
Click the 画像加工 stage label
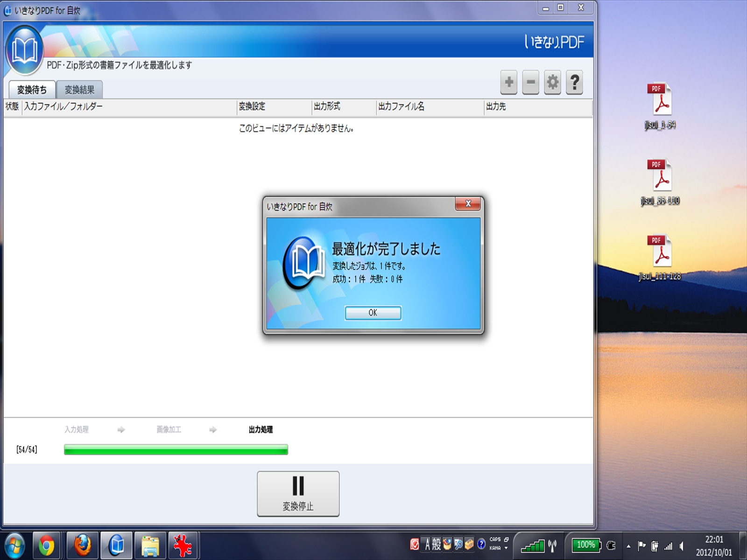[x=169, y=429]
